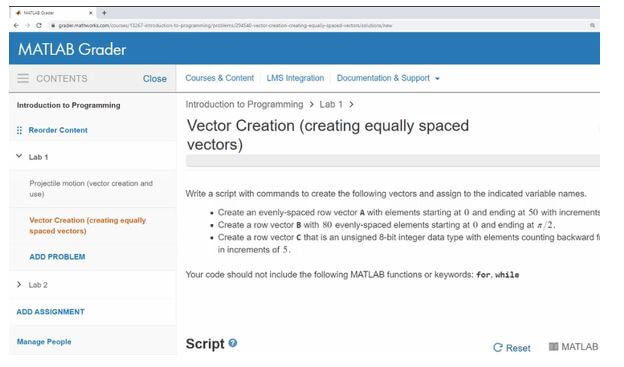Click the MATLAB documentation book icon

tap(553, 346)
